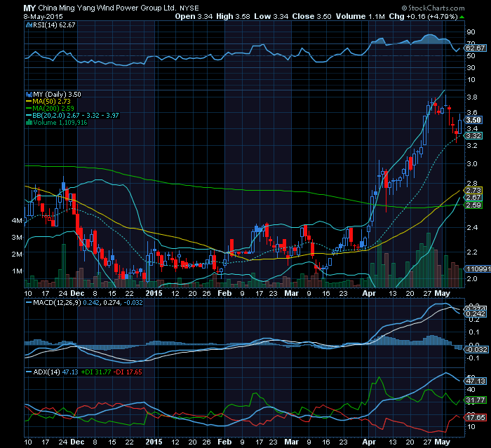Click the 3.32 Bollinger midline tag
The height and width of the screenshot is (448, 491).
pos(473,136)
